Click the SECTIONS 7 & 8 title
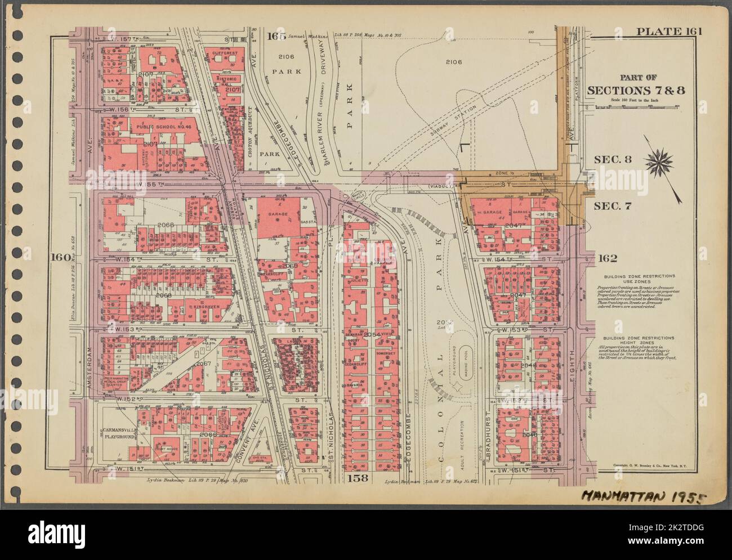Viewport: 732px width, 560px height. 636,91
